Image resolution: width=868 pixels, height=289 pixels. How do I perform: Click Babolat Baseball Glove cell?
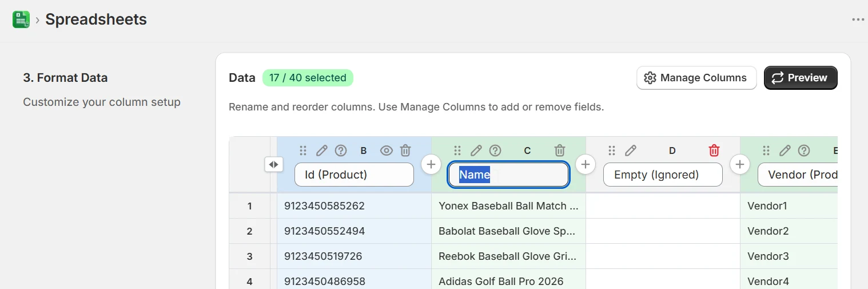tap(508, 231)
